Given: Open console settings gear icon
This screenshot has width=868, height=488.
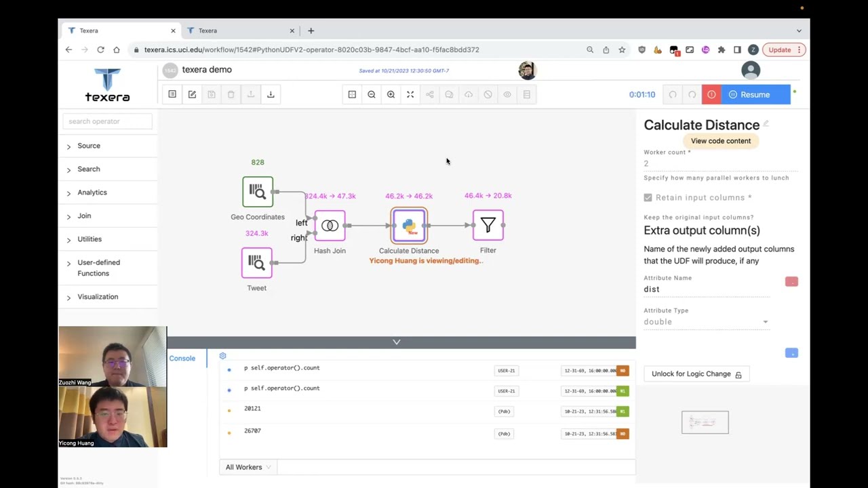Looking at the screenshot, I should point(222,356).
